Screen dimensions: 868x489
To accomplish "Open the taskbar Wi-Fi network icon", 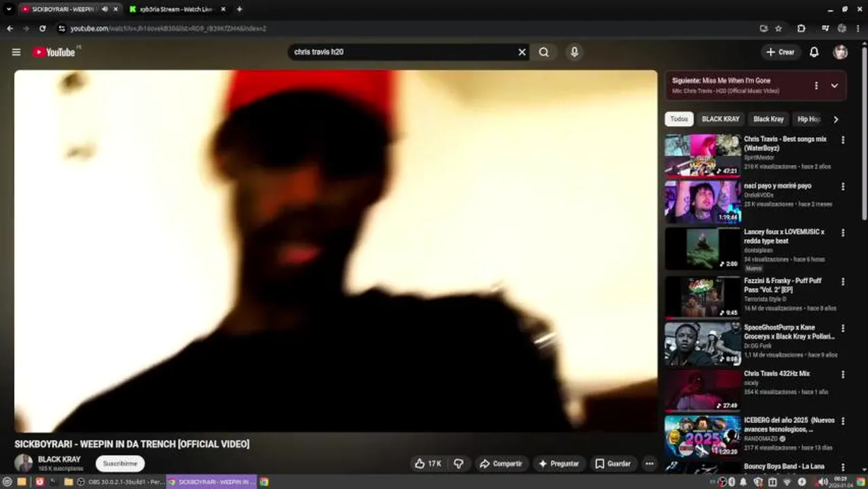I will (x=787, y=482).
